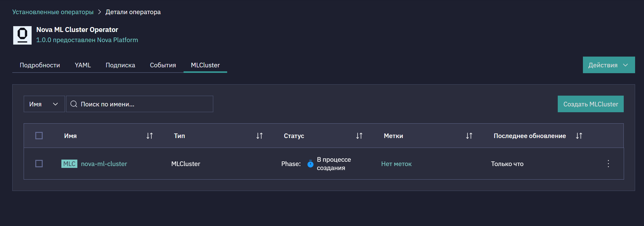
Task: Click the MLCluster type cell
Action: coord(186,164)
